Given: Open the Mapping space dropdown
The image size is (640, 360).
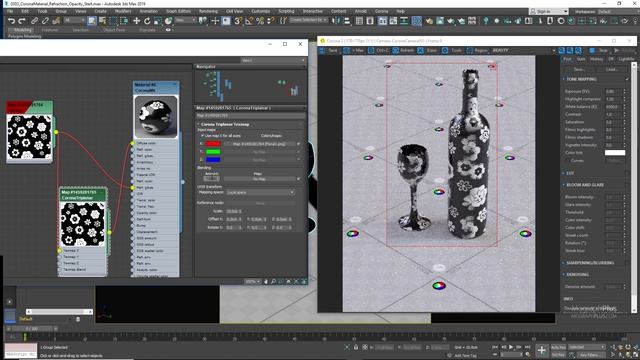Looking at the screenshot, I should pyautogui.click(x=260, y=192).
